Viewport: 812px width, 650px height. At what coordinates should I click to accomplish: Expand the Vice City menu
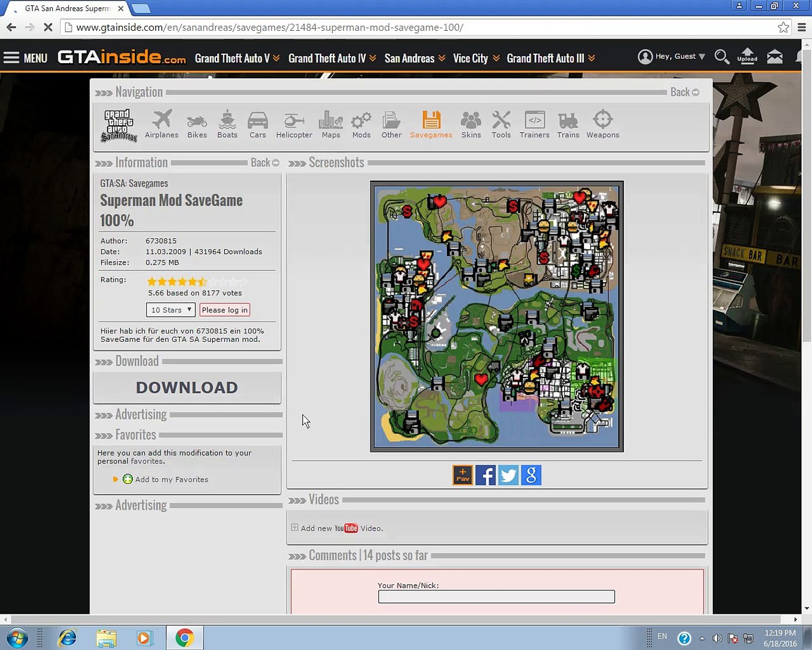(476, 58)
